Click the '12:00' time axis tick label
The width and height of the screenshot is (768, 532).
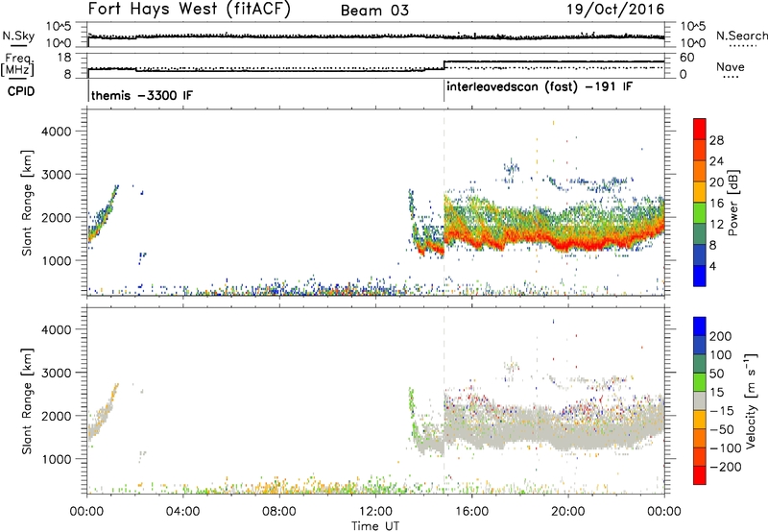point(375,512)
